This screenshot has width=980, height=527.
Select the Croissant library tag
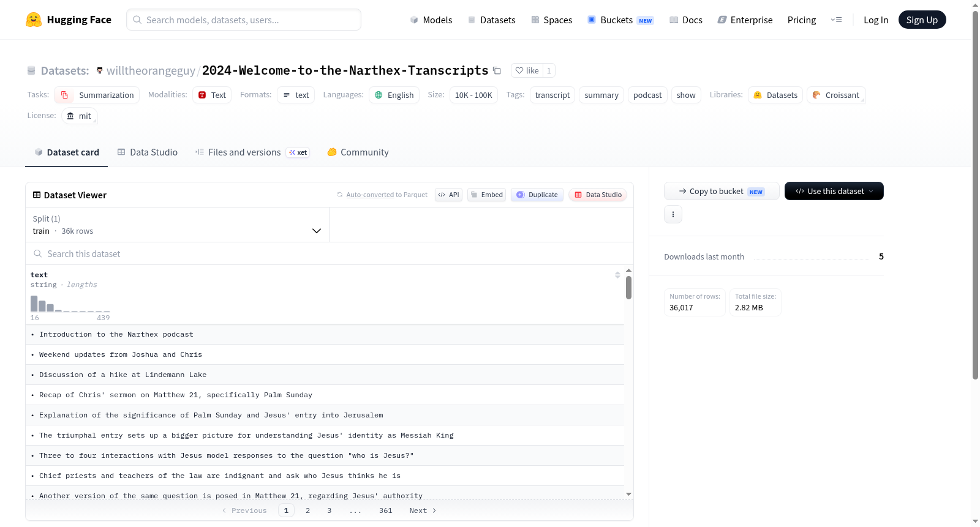coord(836,95)
